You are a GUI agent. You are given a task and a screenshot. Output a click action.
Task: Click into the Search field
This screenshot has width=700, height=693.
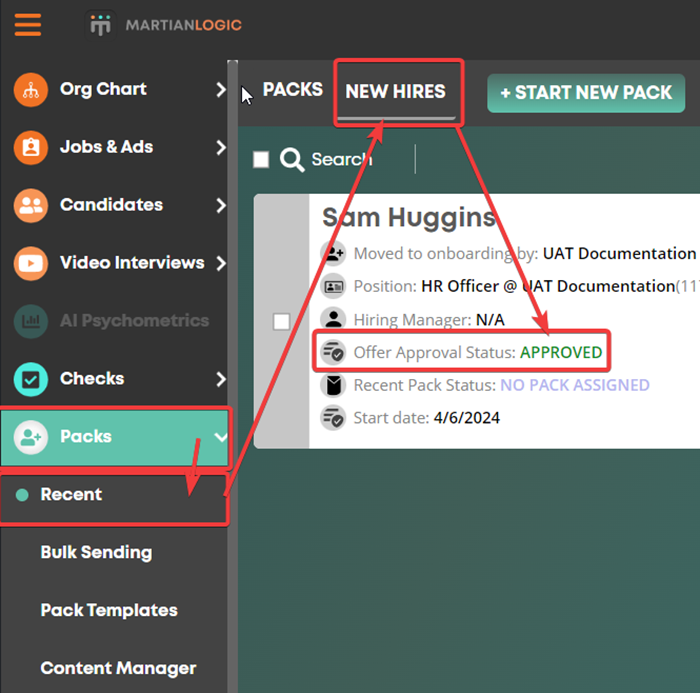(342, 159)
